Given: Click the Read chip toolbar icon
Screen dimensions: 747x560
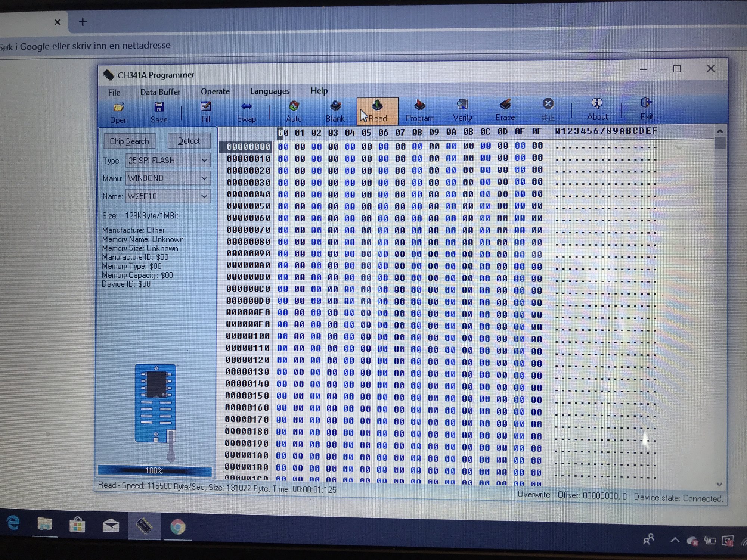Looking at the screenshot, I should 377,111.
